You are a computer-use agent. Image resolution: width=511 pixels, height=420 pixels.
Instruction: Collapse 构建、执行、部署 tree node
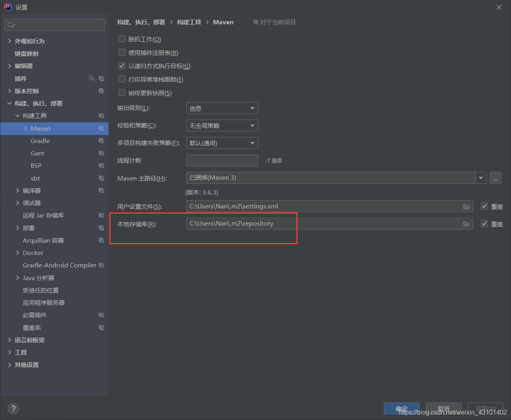[x=10, y=103]
